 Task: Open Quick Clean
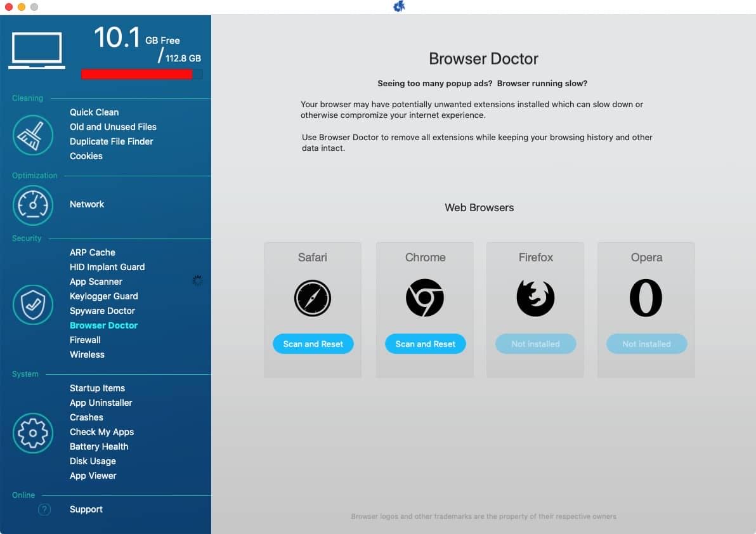pos(94,112)
